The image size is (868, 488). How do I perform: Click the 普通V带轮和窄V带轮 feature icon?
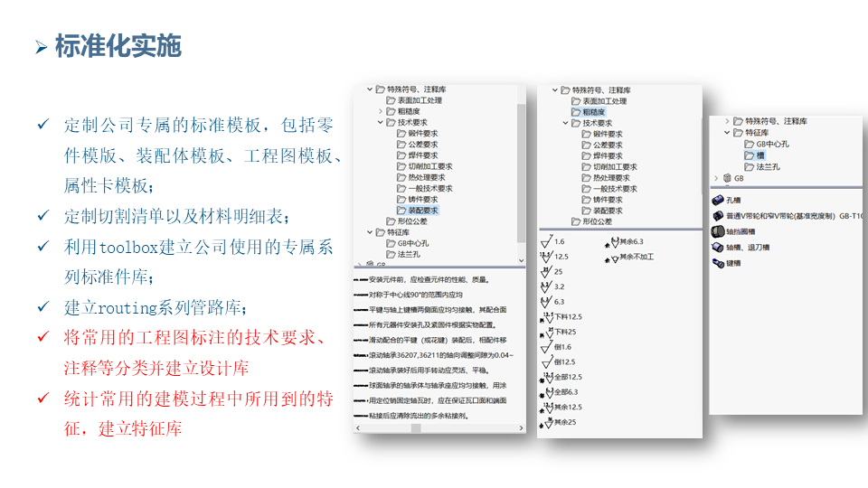(718, 216)
